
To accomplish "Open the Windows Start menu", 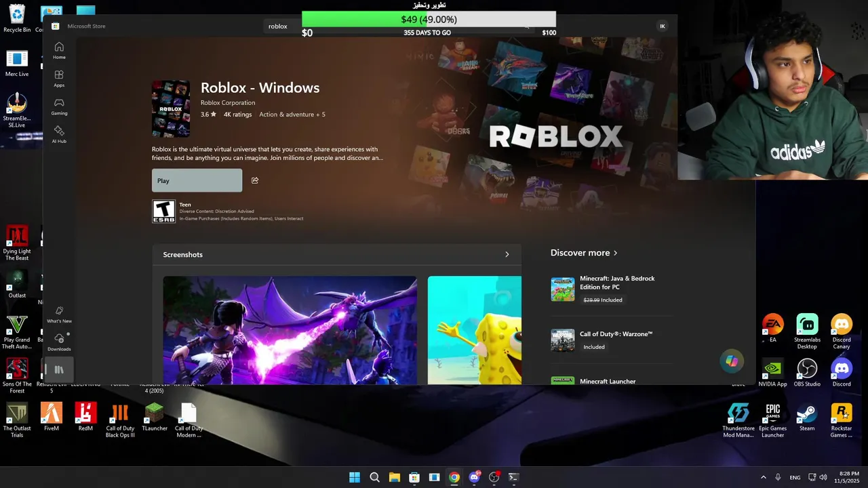I will pyautogui.click(x=355, y=477).
